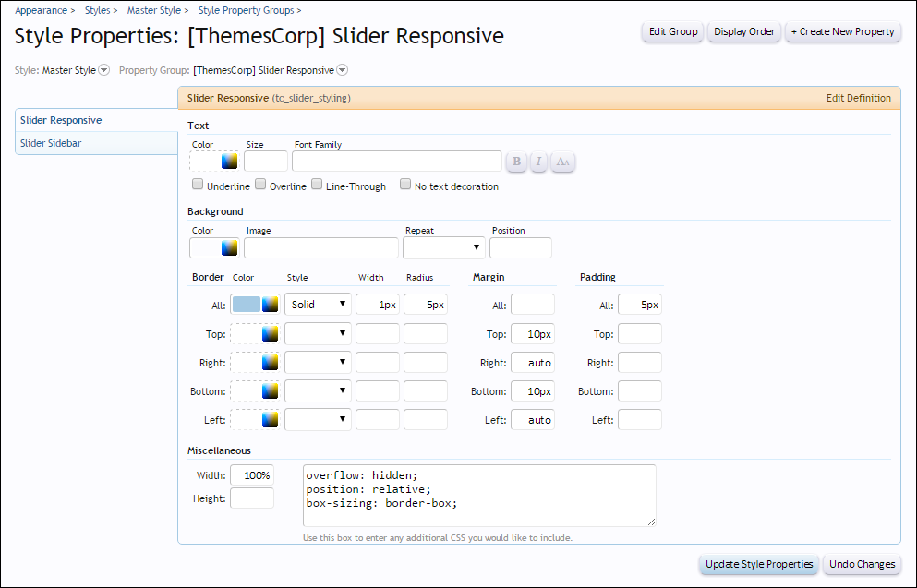Go to Appearance in the breadcrumb

click(41, 10)
